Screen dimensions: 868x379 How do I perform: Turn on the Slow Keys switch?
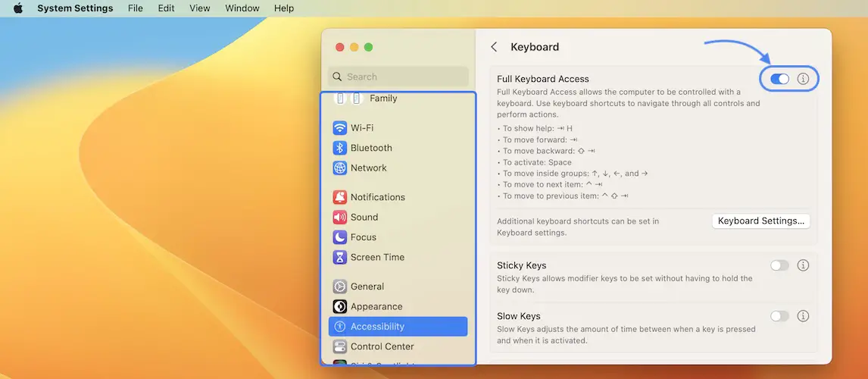coord(779,316)
